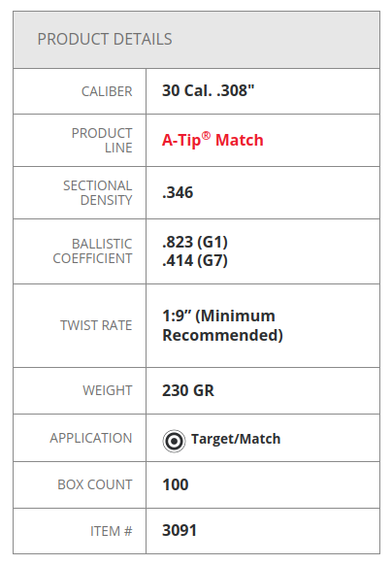
Task: Select the .823 (G1) ballistic coefficient
Action: pos(195,242)
